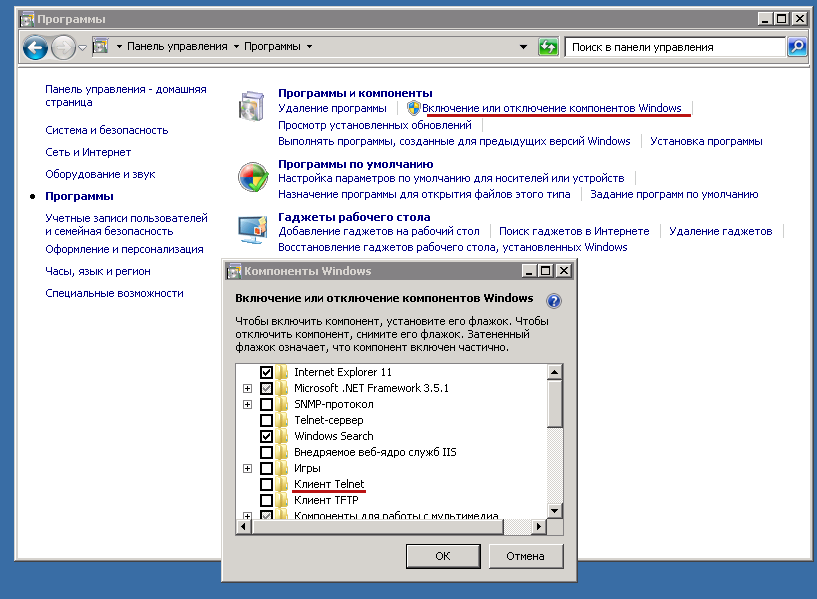Click the green Refresh button
Screen dimensions: 817x599
tap(548, 47)
